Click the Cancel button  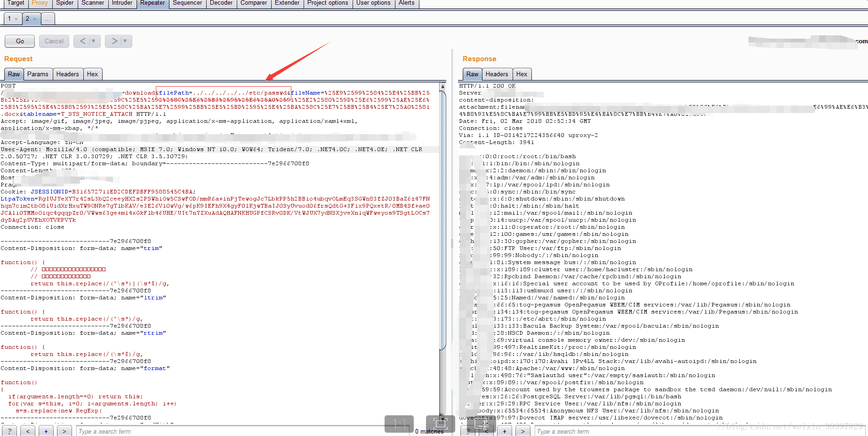54,41
